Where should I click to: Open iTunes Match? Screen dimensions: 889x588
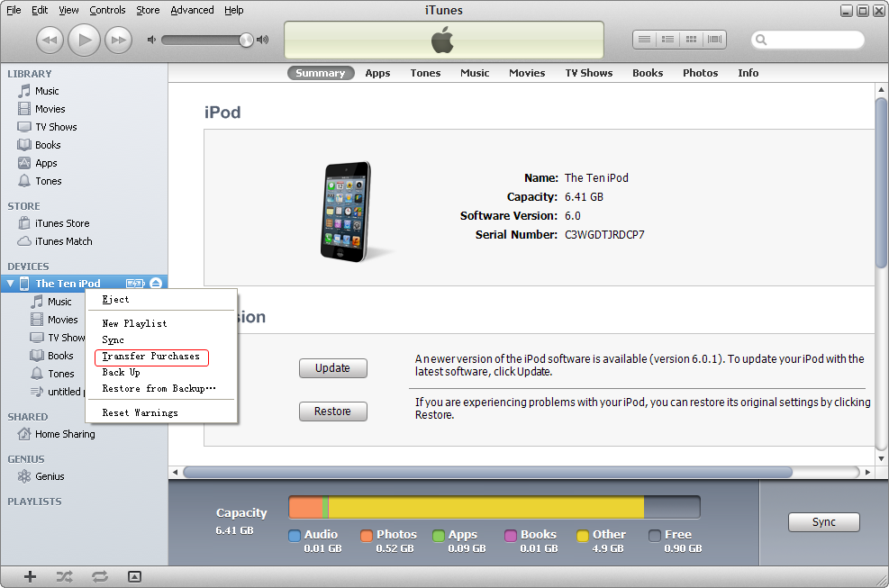coord(84,241)
